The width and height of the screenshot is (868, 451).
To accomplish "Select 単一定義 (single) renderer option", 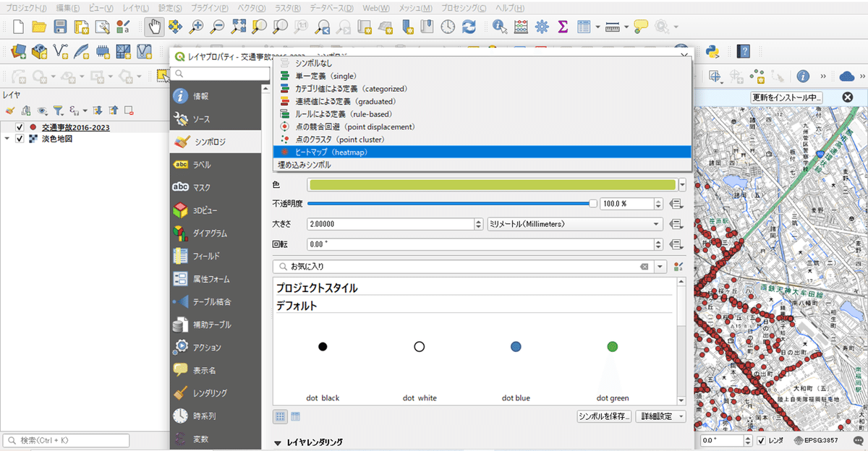I will point(482,76).
